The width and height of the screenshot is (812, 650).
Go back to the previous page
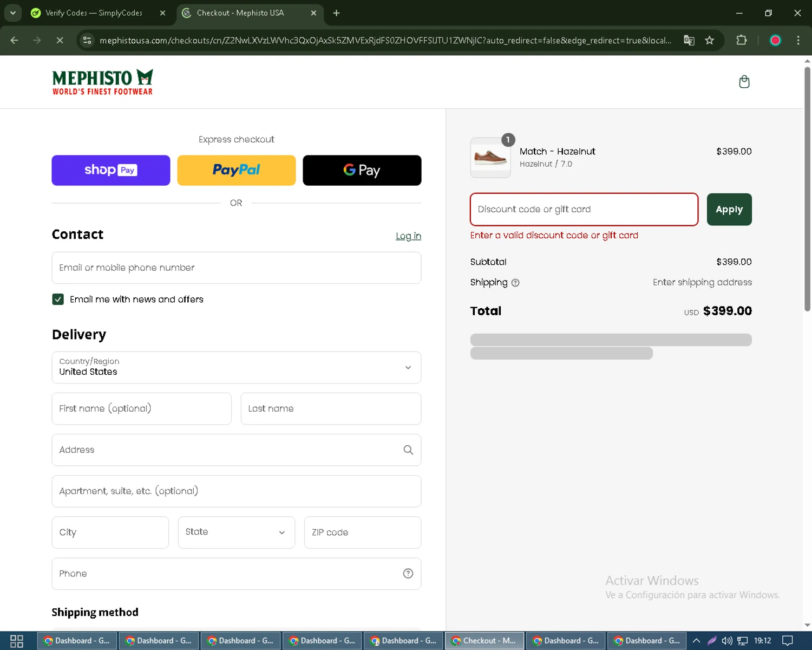point(15,40)
